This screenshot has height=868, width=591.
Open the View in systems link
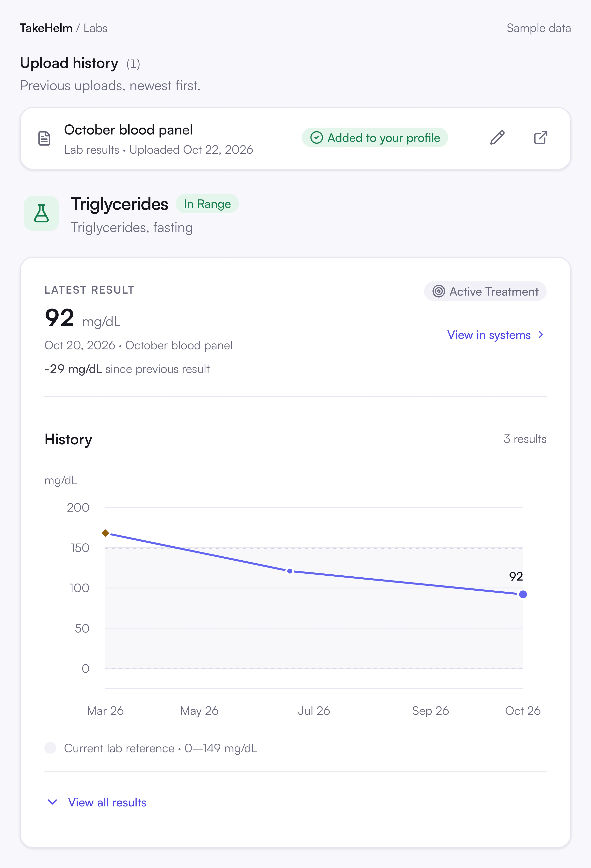pyautogui.click(x=495, y=335)
